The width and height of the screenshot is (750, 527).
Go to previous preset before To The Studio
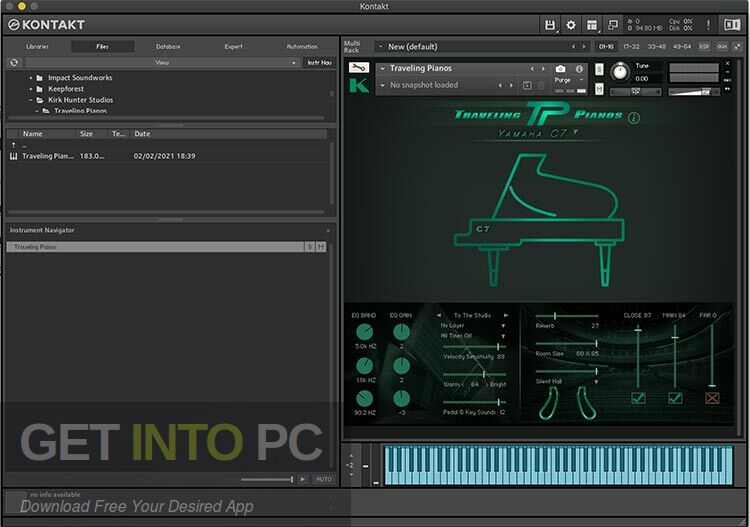coord(439,315)
